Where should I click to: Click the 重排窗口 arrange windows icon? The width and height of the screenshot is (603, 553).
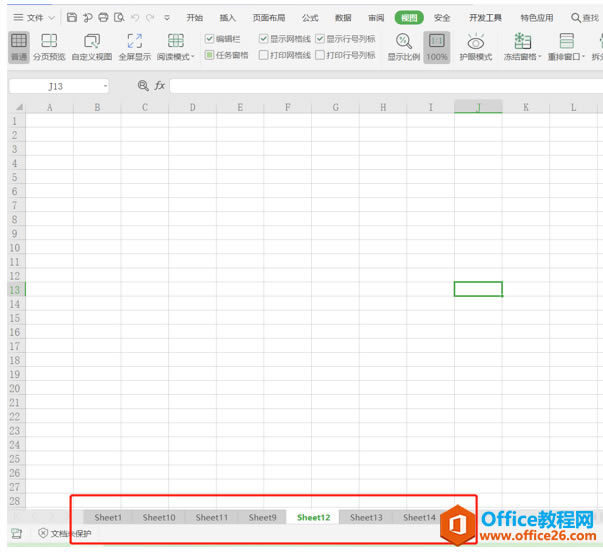pos(566,41)
